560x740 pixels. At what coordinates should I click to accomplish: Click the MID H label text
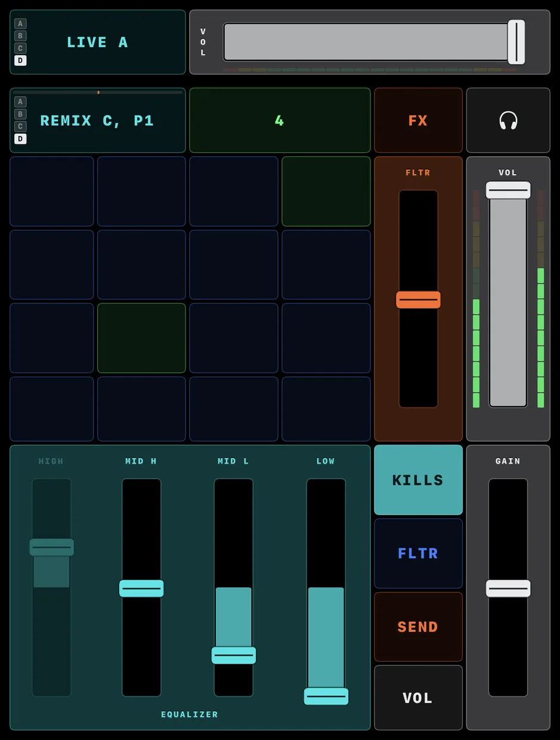tap(141, 461)
